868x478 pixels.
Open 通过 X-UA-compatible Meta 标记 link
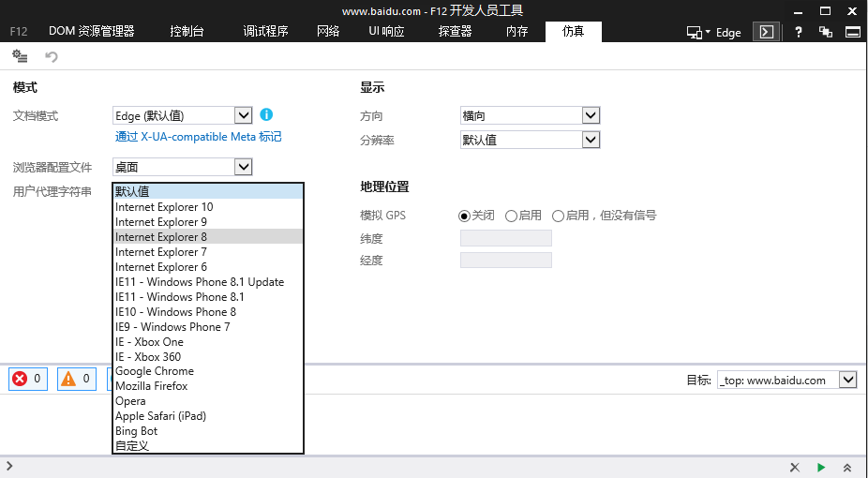point(198,137)
